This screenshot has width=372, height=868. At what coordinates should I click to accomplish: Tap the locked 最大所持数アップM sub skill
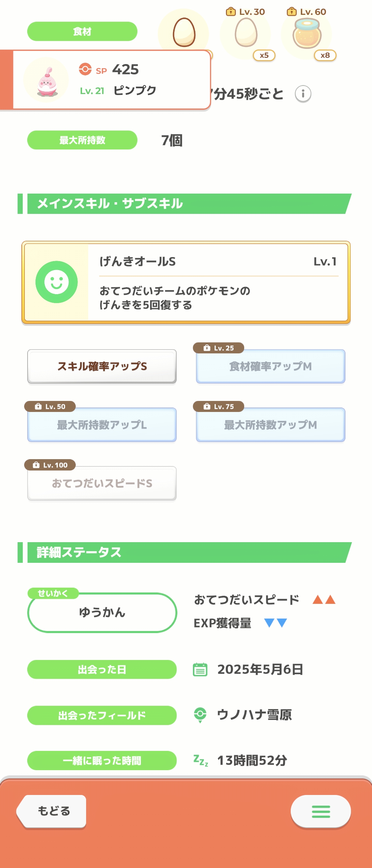(x=271, y=425)
